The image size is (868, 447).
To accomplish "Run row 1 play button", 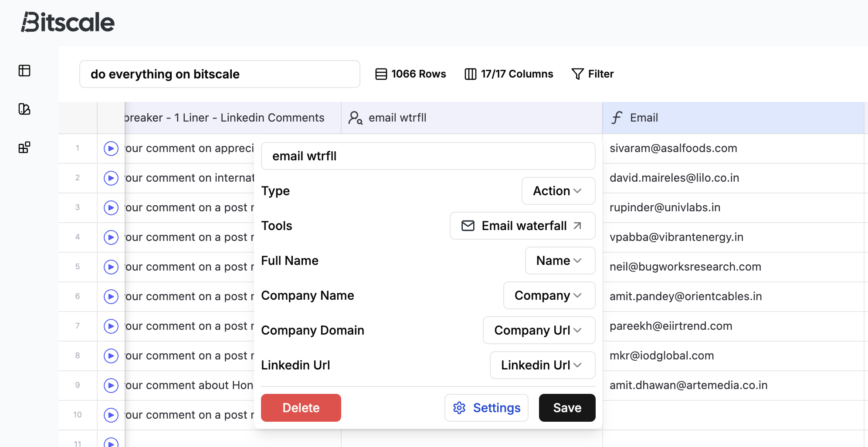I will tap(111, 149).
